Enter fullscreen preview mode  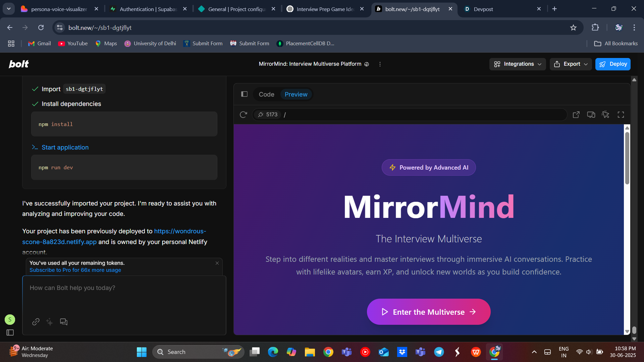[621, 115]
